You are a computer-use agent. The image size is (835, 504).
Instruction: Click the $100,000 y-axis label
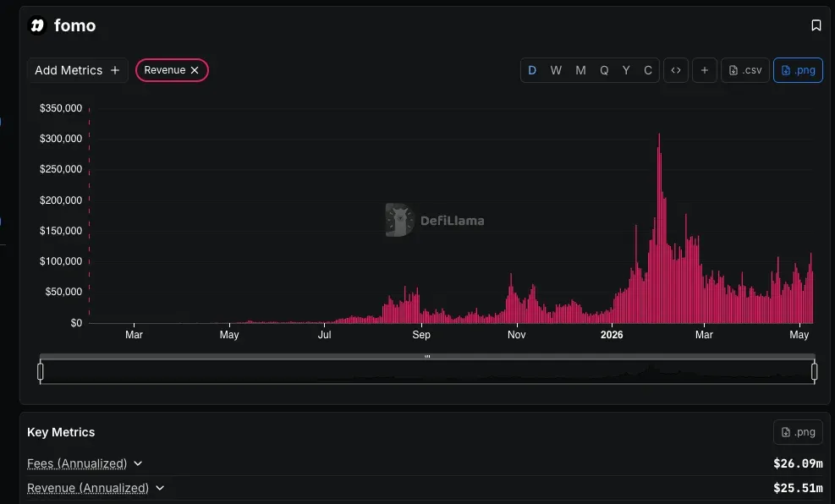click(x=61, y=261)
